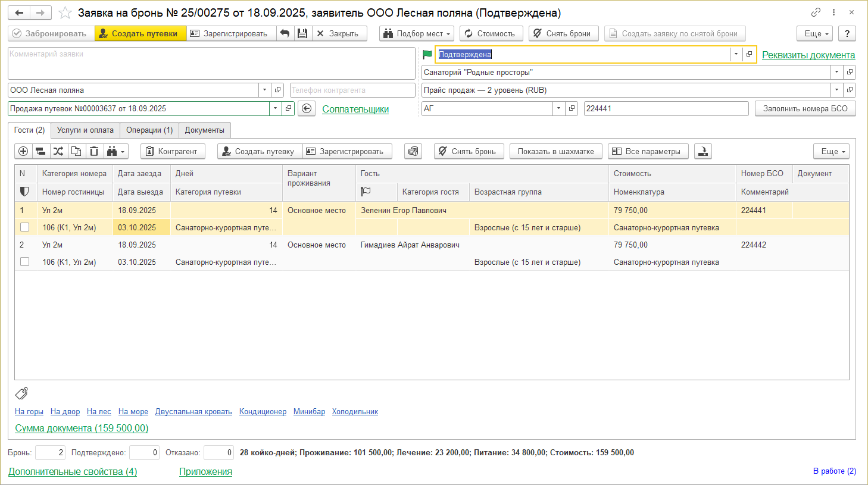Open the sanatorium Родные просторы dropdown
Screen dimensions: 868x485
(x=836, y=72)
